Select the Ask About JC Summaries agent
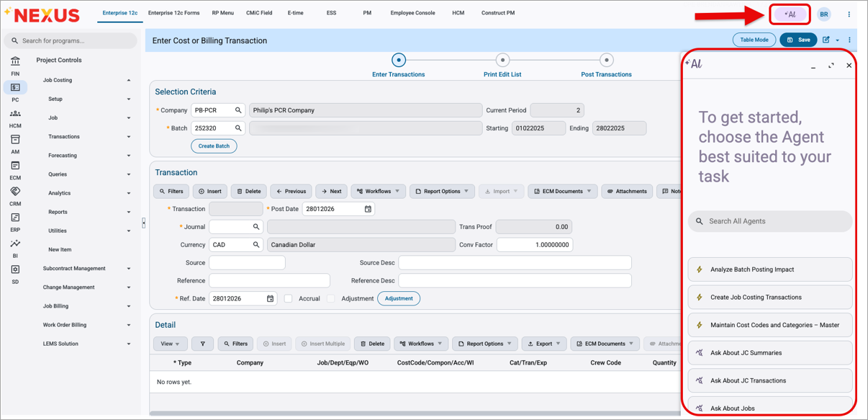This screenshot has width=868, height=420. pos(770,353)
